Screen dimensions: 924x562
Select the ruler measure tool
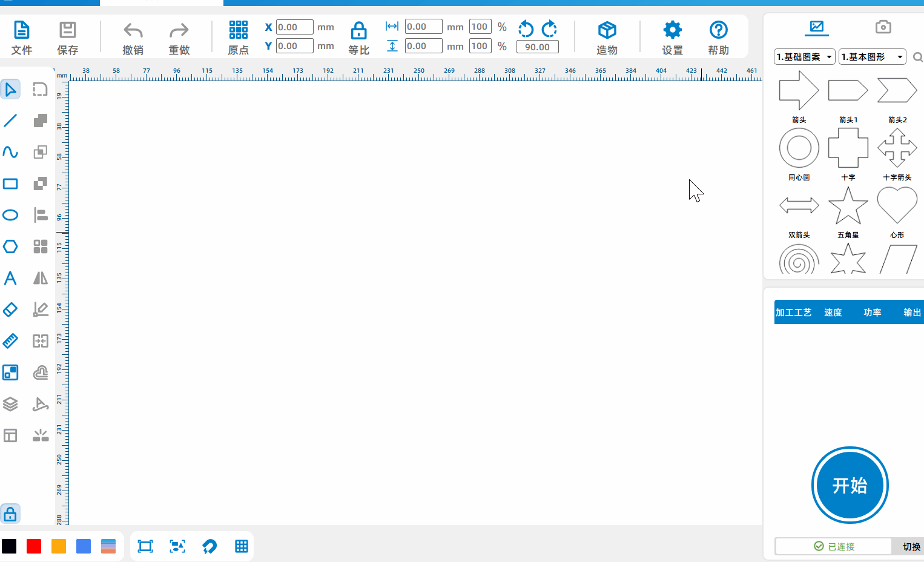[x=10, y=341]
